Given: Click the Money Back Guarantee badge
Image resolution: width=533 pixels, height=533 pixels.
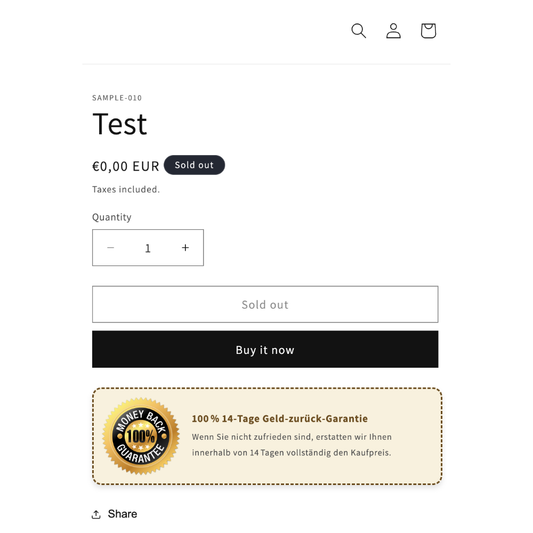Looking at the screenshot, I should click(x=141, y=436).
